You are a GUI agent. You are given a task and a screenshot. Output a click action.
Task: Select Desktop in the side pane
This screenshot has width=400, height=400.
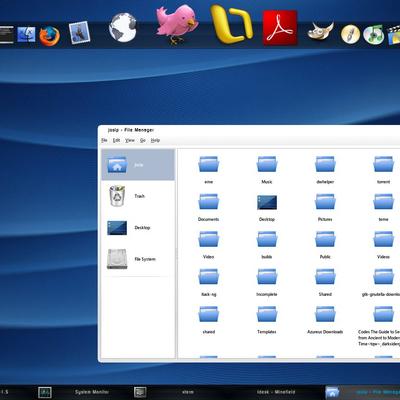point(138,228)
